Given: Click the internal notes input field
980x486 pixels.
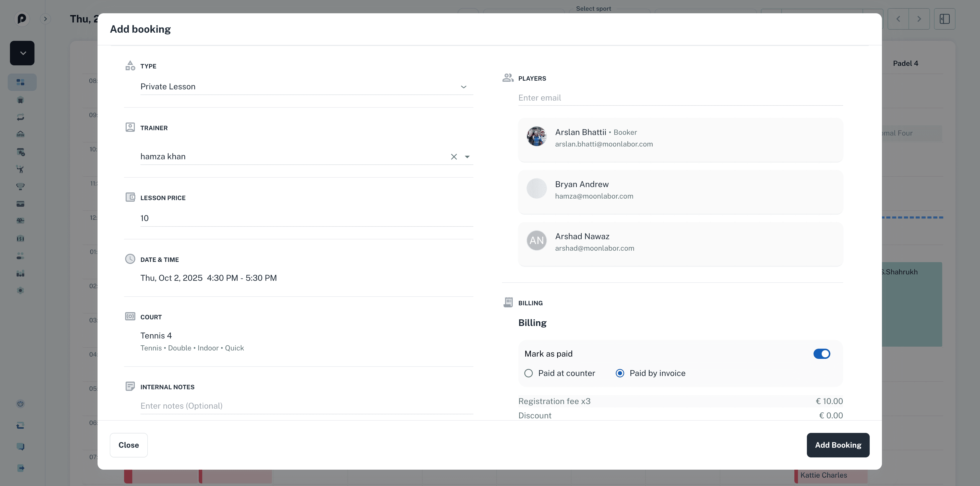Looking at the screenshot, I should click(x=306, y=406).
